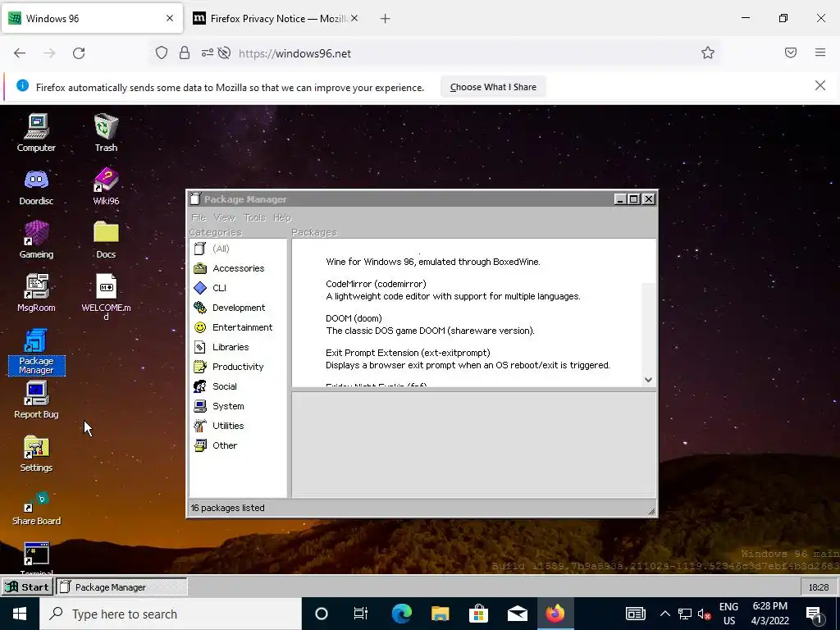The width and height of the screenshot is (840, 630).
Task: Click the site security padlock icon
Action: pos(185,53)
